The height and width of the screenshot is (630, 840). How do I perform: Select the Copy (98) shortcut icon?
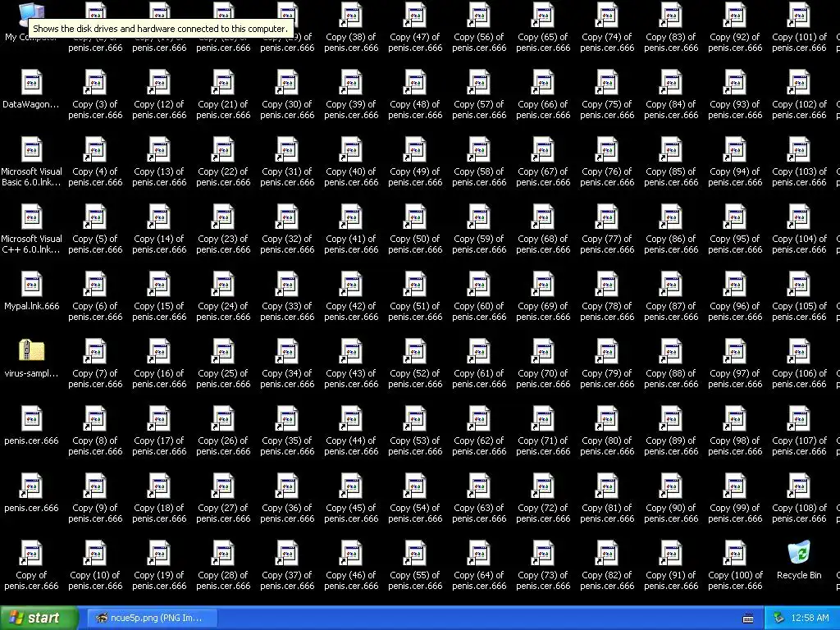point(735,419)
